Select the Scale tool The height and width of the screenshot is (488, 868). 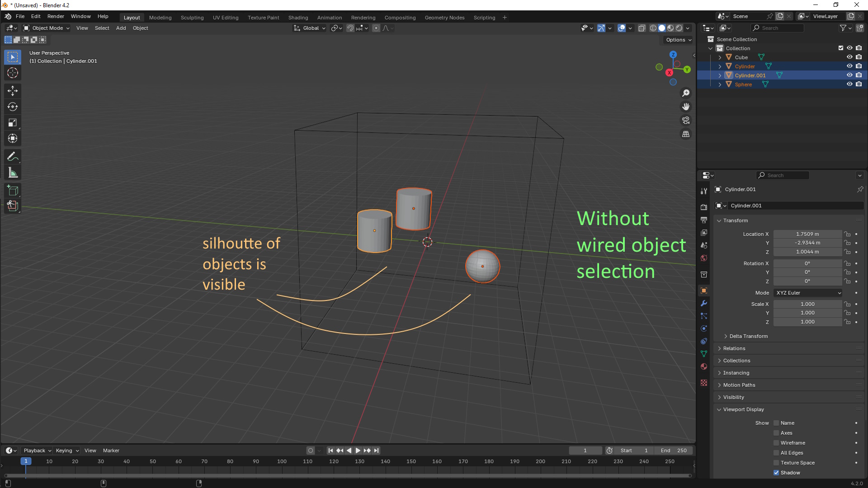click(13, 122)
